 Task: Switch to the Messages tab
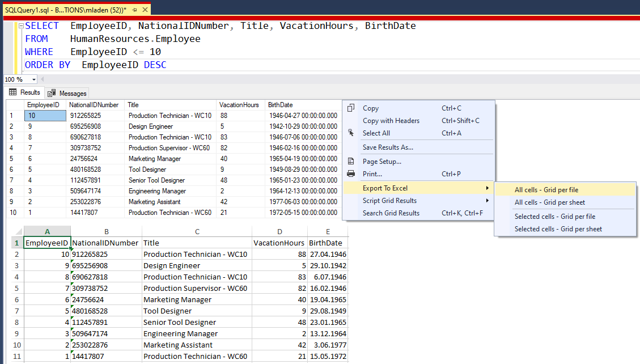tap(67, 93)
